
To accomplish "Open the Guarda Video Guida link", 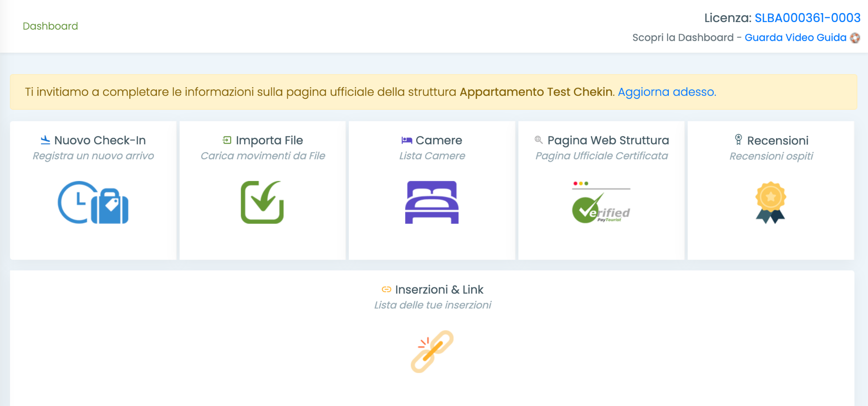I will coord(795,38).
